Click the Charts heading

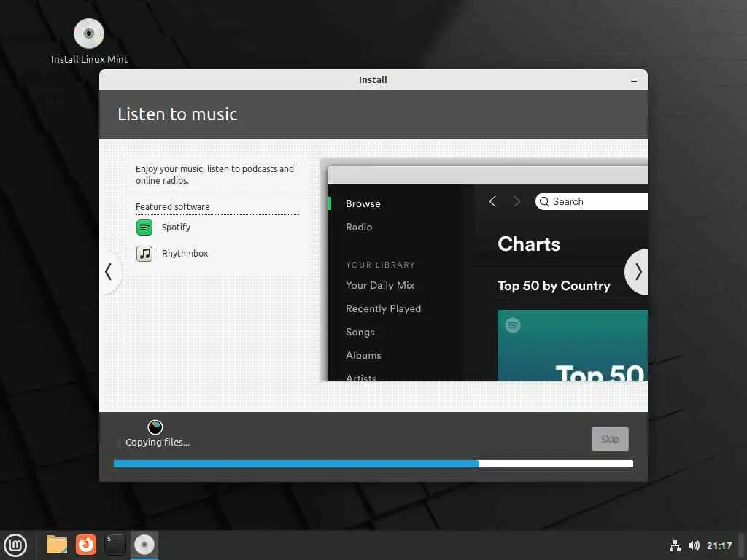(529, 244)
